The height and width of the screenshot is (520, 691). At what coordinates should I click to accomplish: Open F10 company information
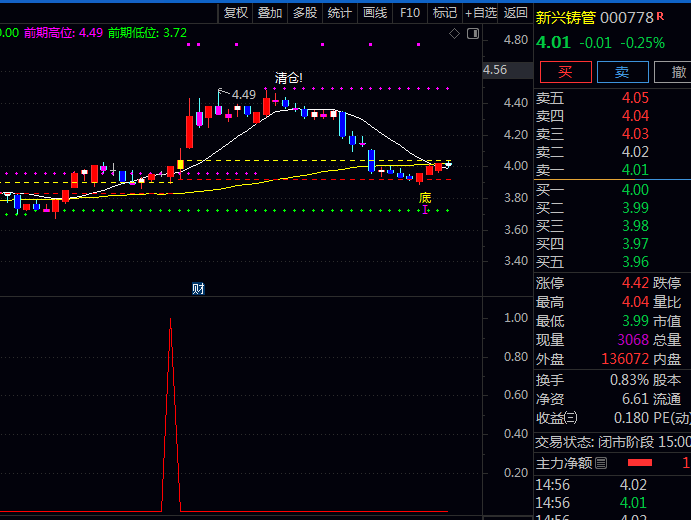[409, 13]
